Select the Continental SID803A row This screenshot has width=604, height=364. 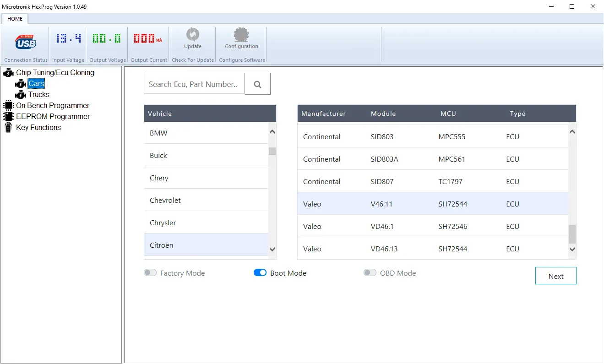(433, 159)
